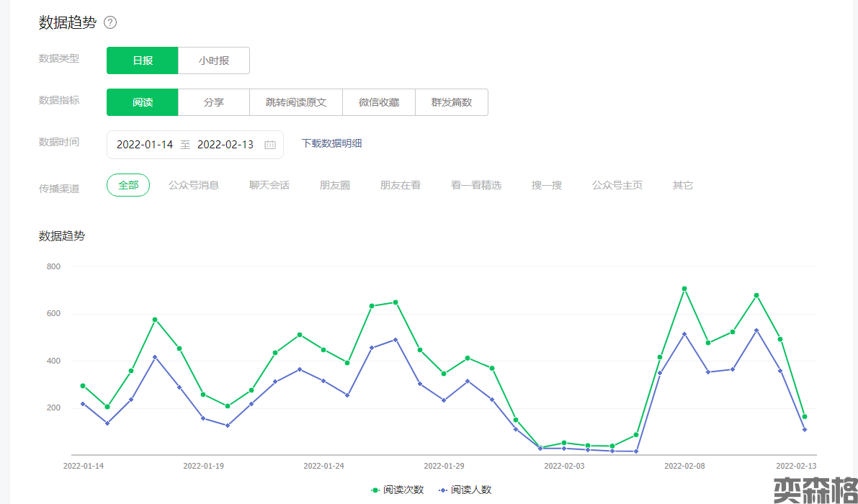Screen dimensions: 858x504
Task: Select the 日报 data type
Action: click(x=143, y=60)
